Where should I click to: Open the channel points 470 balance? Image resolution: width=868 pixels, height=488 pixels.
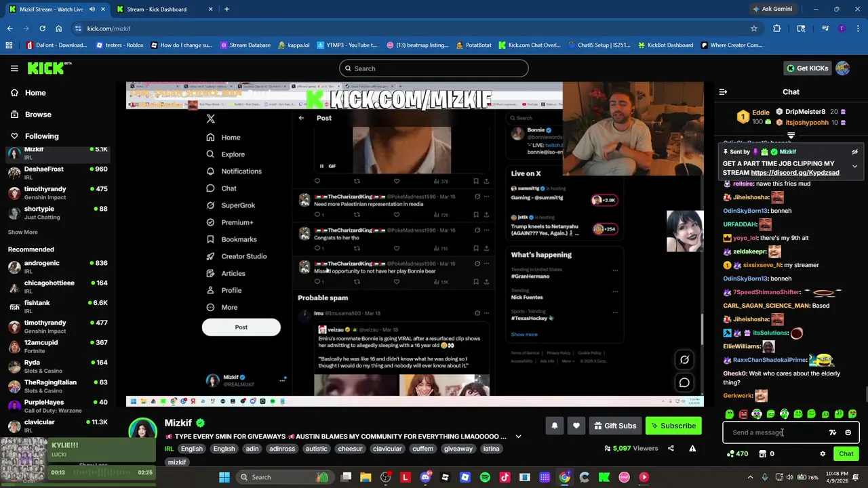point(737,454)
